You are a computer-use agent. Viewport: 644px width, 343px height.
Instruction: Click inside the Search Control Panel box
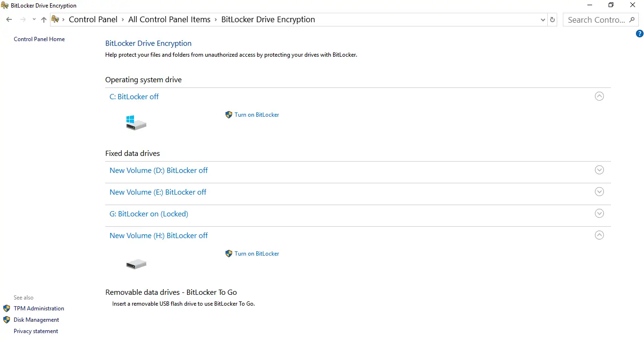[x=594, y=19]
